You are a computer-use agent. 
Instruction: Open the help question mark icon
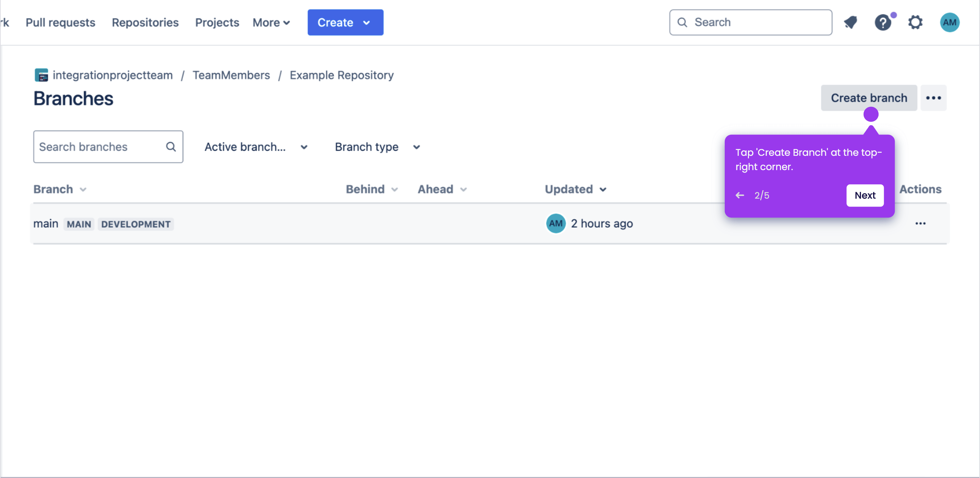pyautogui.click(x=883, y=22)
